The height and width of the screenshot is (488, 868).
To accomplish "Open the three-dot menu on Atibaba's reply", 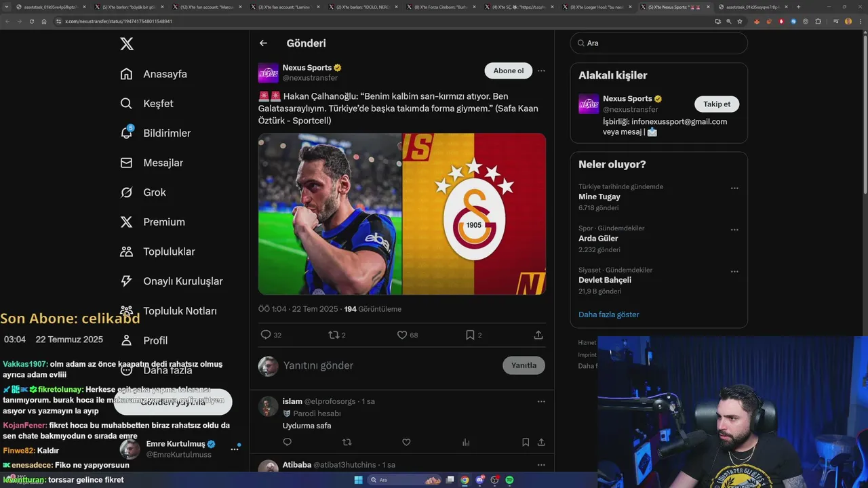I will [x=541, y=465].
